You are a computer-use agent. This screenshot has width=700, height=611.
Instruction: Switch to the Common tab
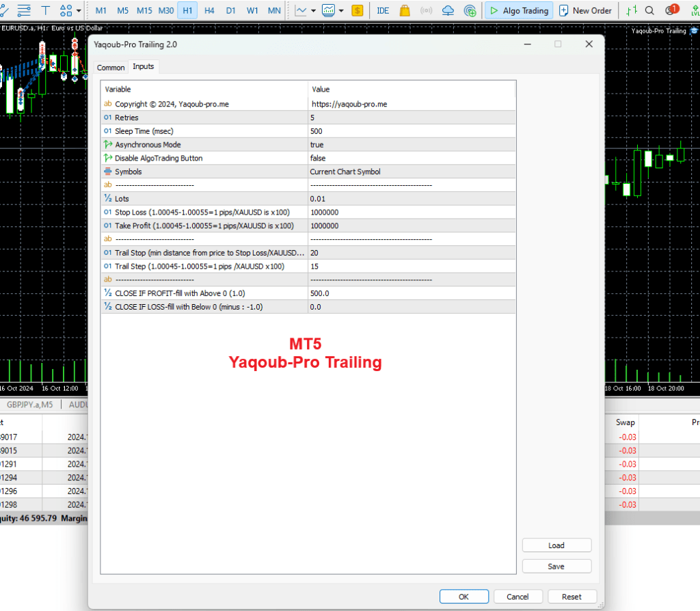point(111,68)
